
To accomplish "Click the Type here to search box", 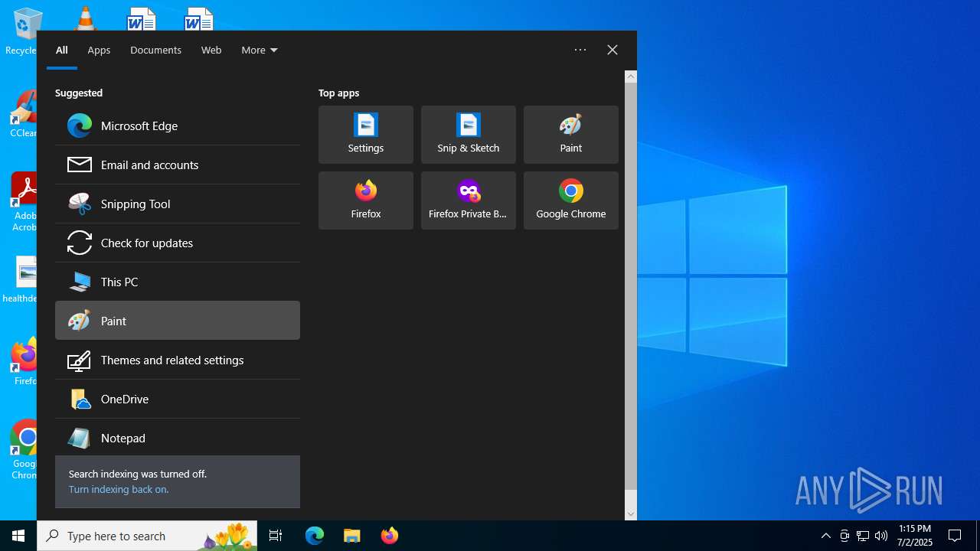I will click(147, 536).
